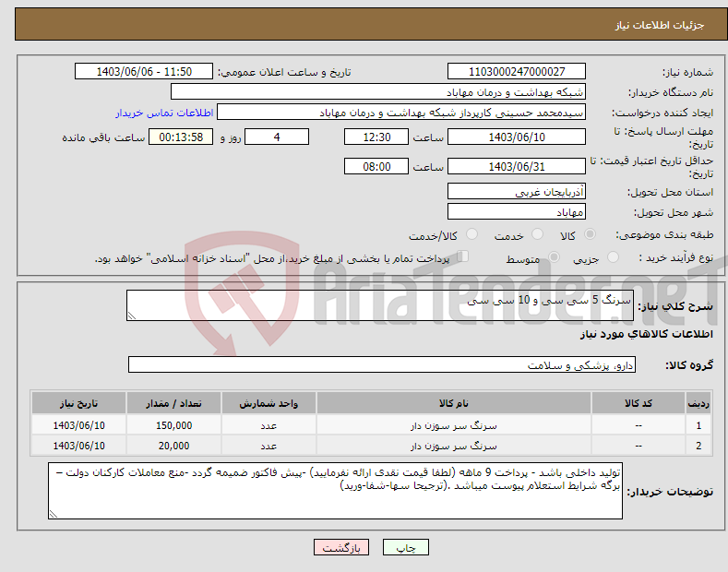Select the کالا radio button
The height and width of the screenshot is (572, 728).
click(590, 234)
